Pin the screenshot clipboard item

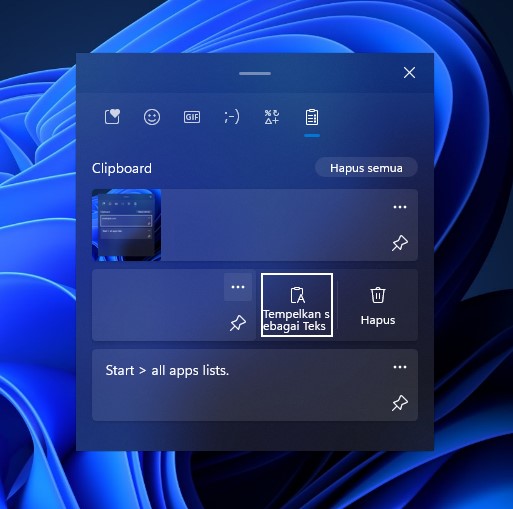pos(400,243)
